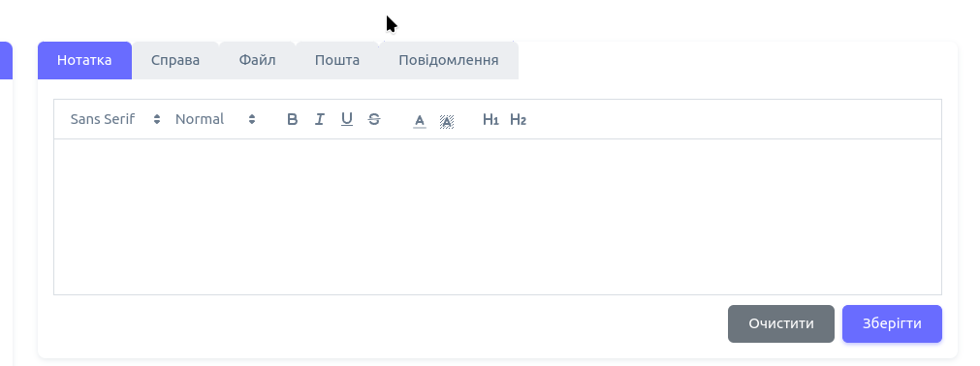The height and width of the screenshot is (366, 980).
Task: Toggle strikethrough formatting
Action: (x=374, y=119)
